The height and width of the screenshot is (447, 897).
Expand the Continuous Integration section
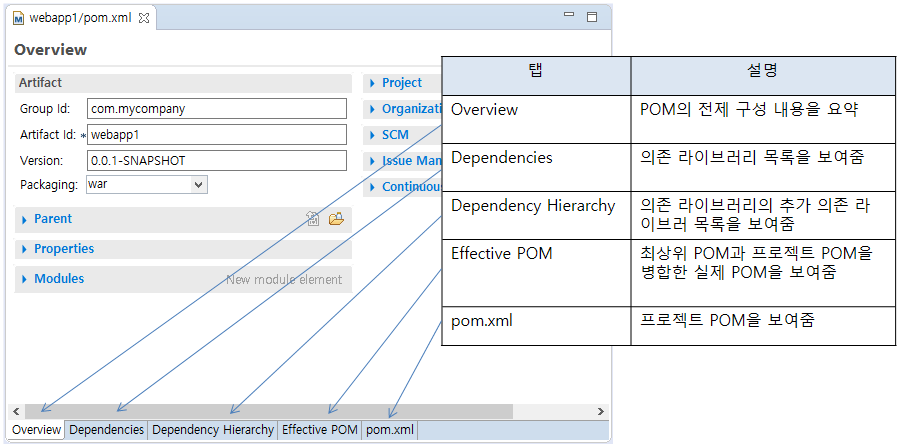click(372, 187)
